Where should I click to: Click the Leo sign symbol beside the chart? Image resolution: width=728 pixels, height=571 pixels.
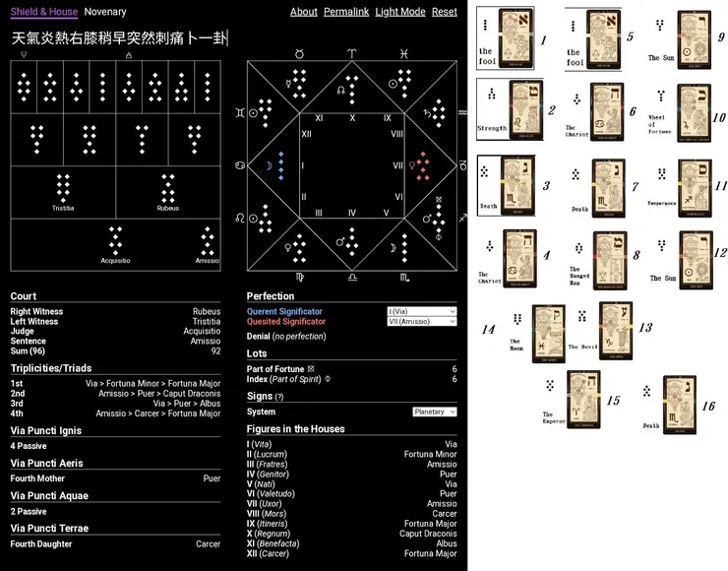[240, 218]
